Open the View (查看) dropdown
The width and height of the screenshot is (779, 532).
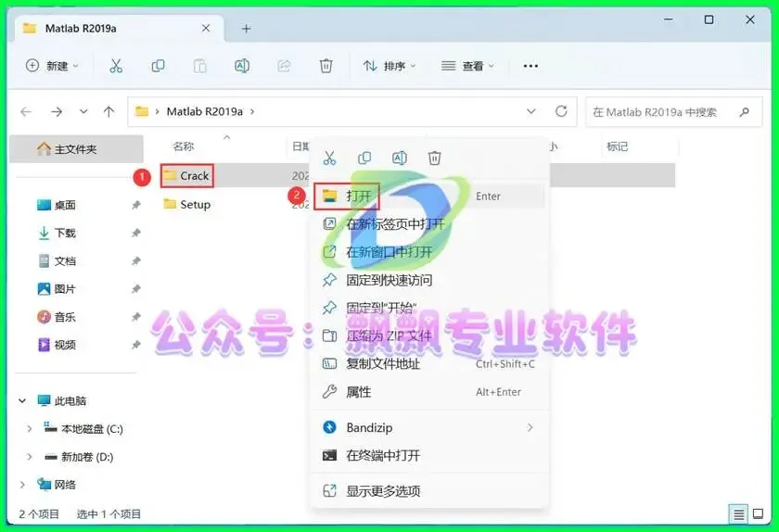[467, 66]
